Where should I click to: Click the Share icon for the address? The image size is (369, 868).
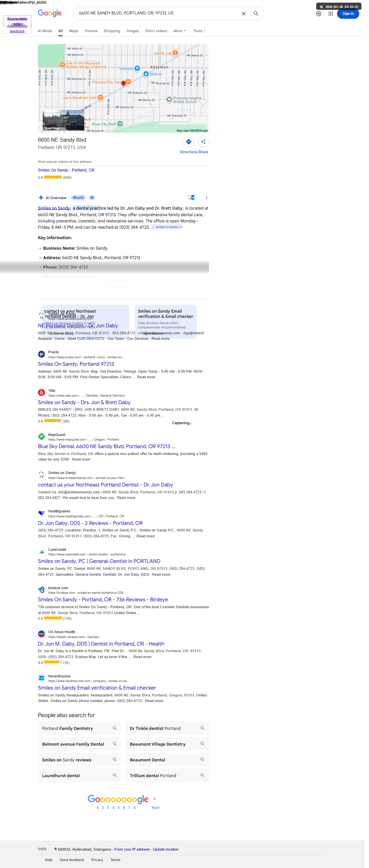pos(203,141)
